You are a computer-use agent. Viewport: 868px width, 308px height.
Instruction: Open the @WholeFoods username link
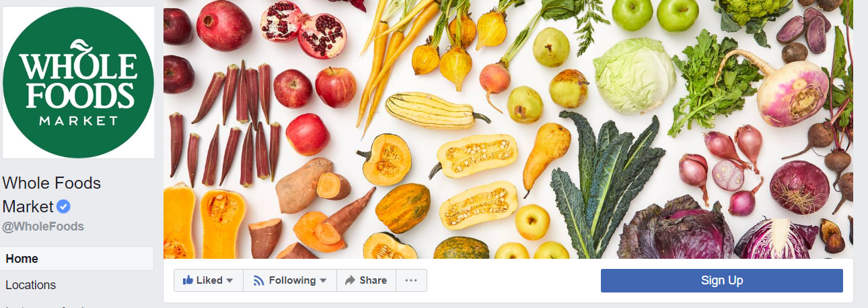pyautogui.click(x=43, y=226)
